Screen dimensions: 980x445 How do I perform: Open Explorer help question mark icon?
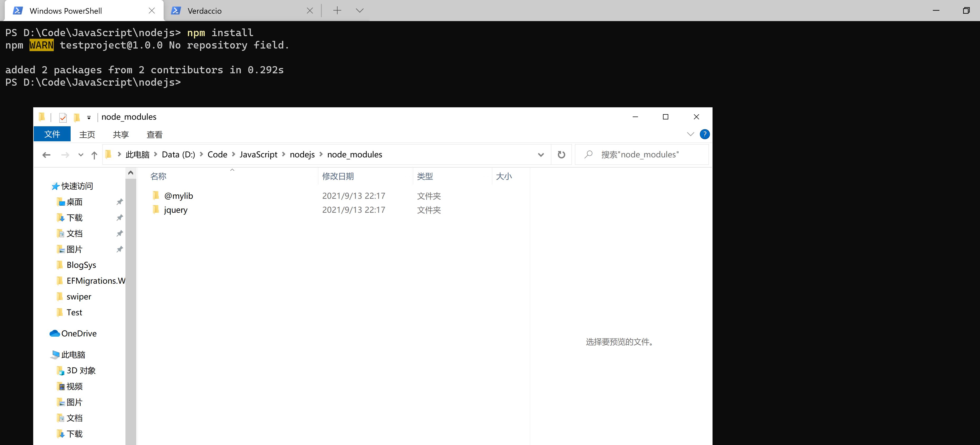[x=704, y=134]
